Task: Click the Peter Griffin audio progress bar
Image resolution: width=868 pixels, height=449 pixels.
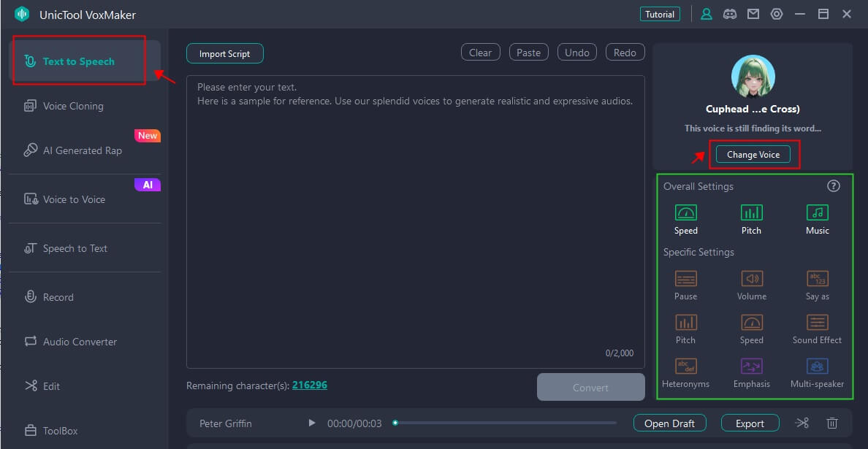Action: [504, 423]
